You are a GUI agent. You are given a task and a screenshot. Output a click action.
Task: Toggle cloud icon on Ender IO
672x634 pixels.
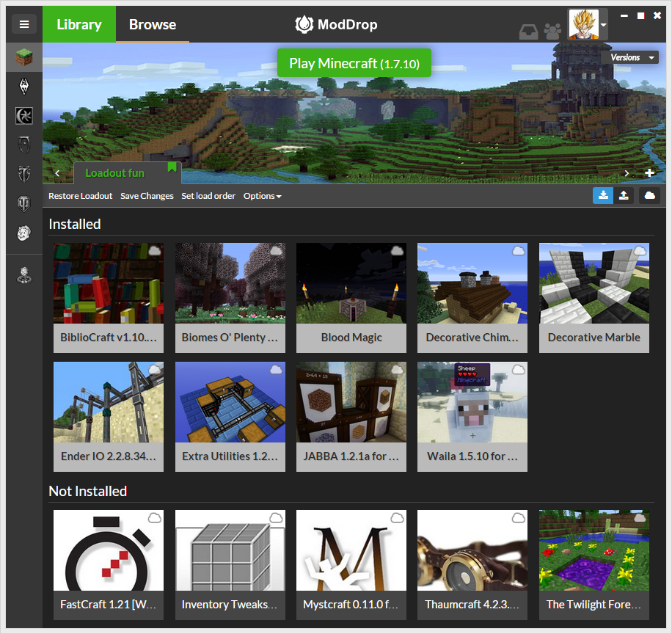point(154,369)
